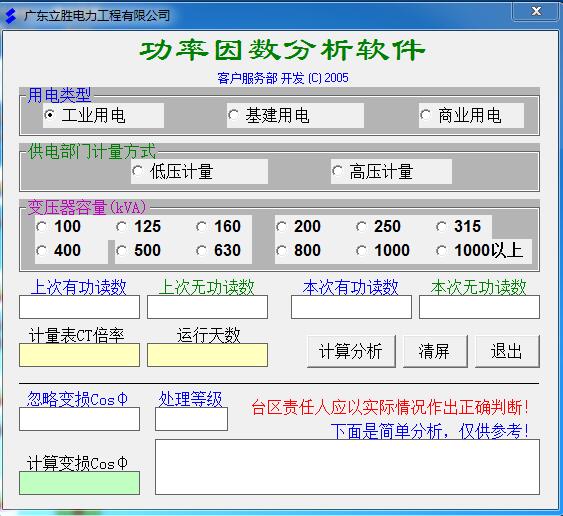Click the blue app icon in title bar

pyautogui.click(x=11, y=15)
